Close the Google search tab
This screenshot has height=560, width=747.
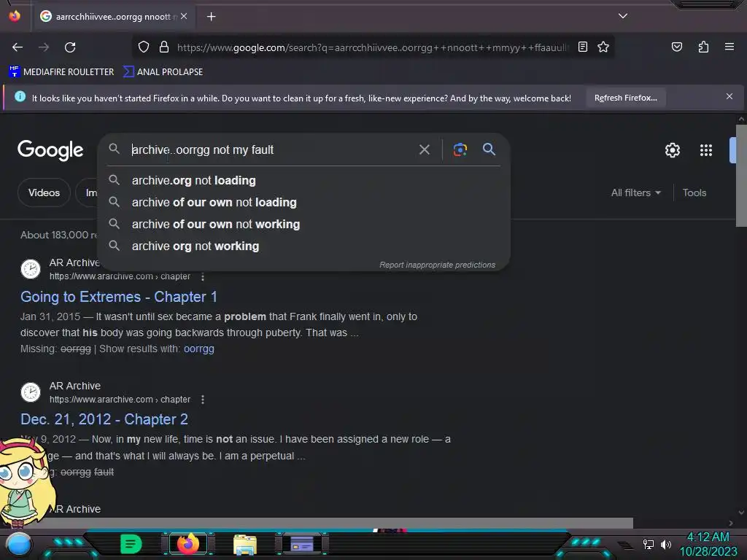pos(184,16)
